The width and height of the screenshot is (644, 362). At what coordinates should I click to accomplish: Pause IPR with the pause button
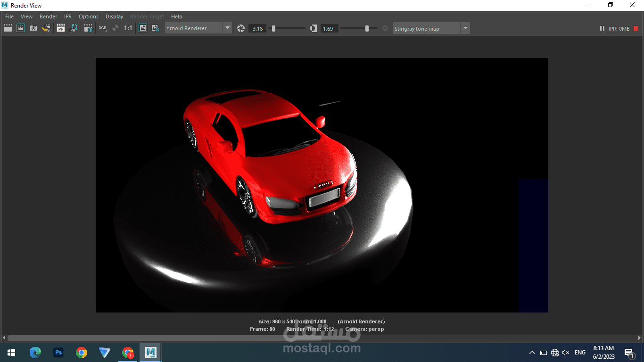[602, 28]
